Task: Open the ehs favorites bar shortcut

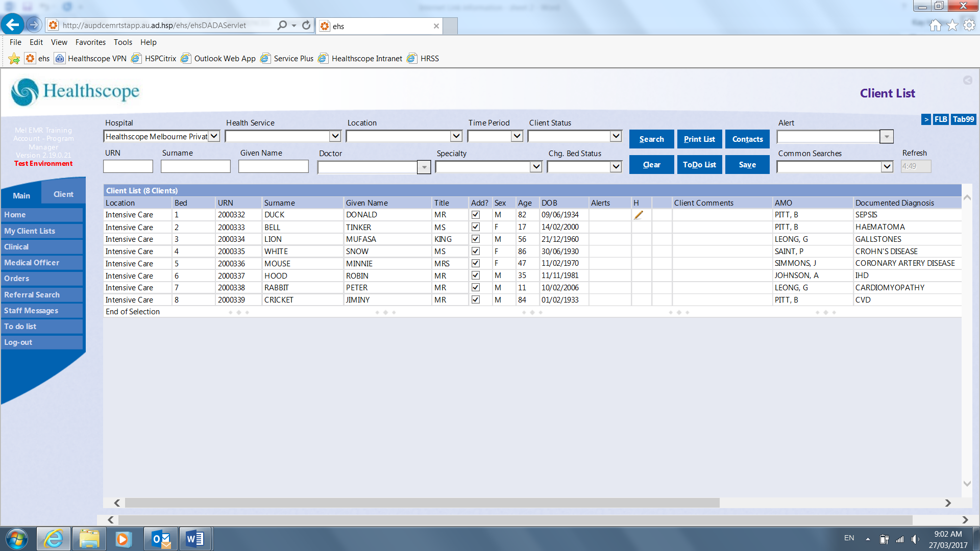Action: click(38, 59)
